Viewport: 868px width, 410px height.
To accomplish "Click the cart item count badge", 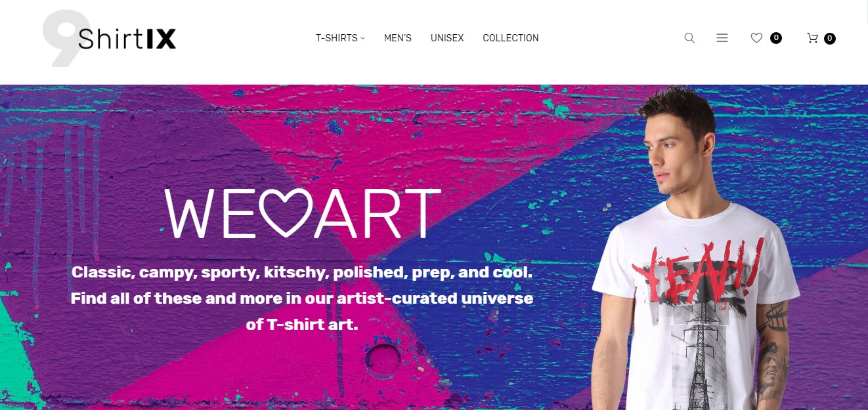I will pos(830,39).
